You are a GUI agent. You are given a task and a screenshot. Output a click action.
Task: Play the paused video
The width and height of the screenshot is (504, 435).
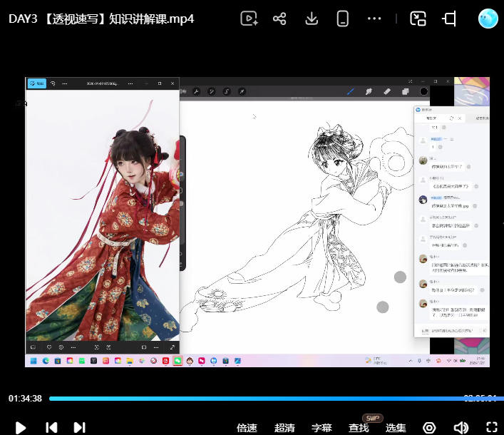point(21,428)
